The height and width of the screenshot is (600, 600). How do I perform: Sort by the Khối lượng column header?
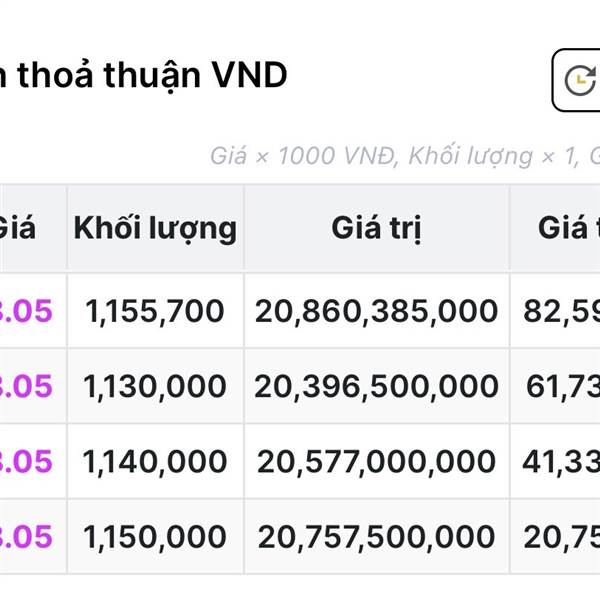[155, 228]
